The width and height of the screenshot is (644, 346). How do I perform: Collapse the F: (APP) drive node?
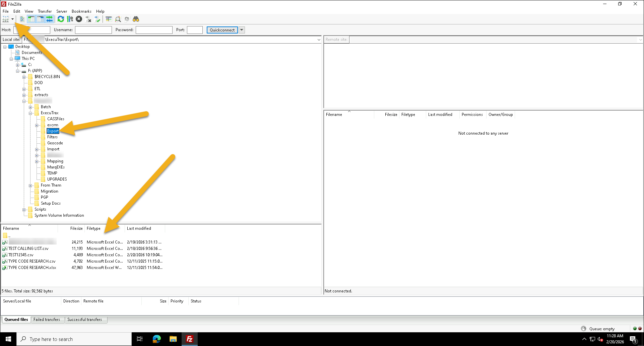[x=18, y=71]
